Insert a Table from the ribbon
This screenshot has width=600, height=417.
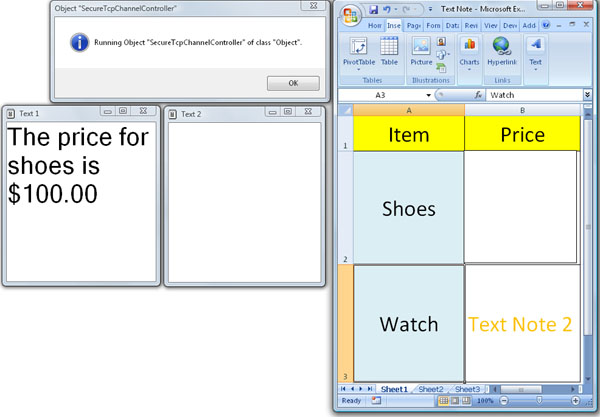click(x=389, y=52)
